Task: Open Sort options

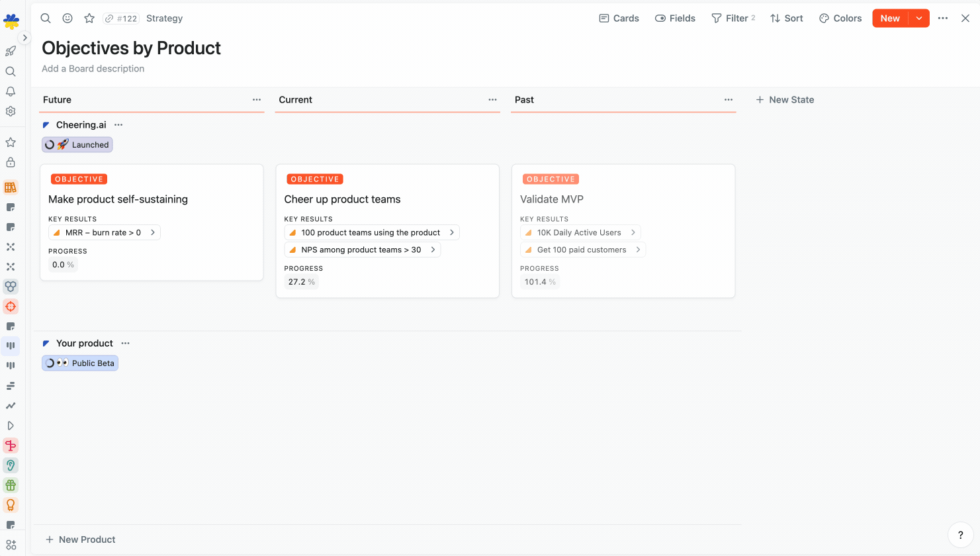Action: point(786,18)
